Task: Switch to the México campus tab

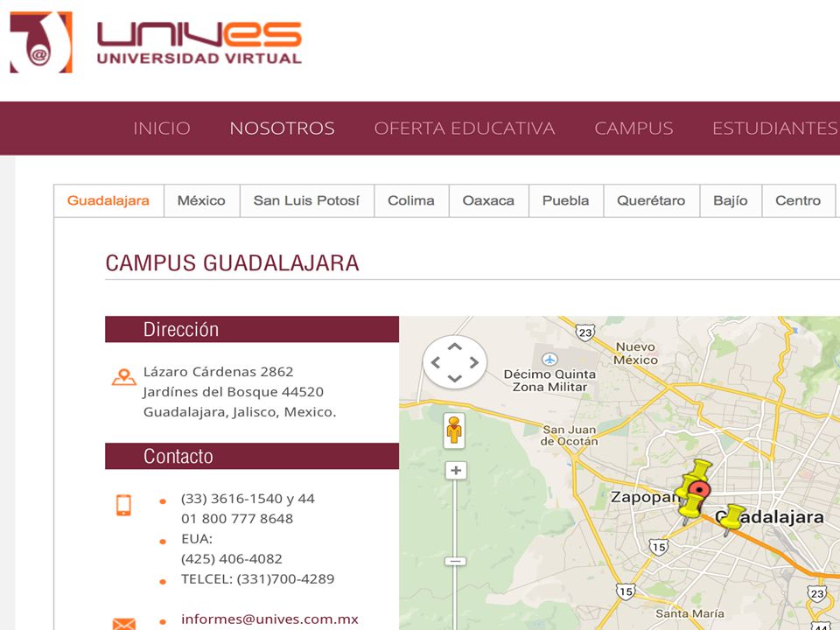Action: click(201, 201)
